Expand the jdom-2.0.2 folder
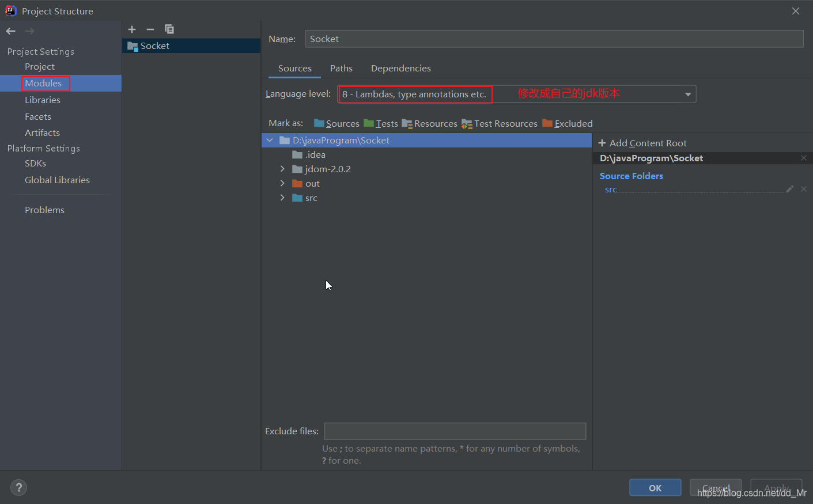Image resolution: width=813 pixels, height=504 pixels. (x=282, y=169)
